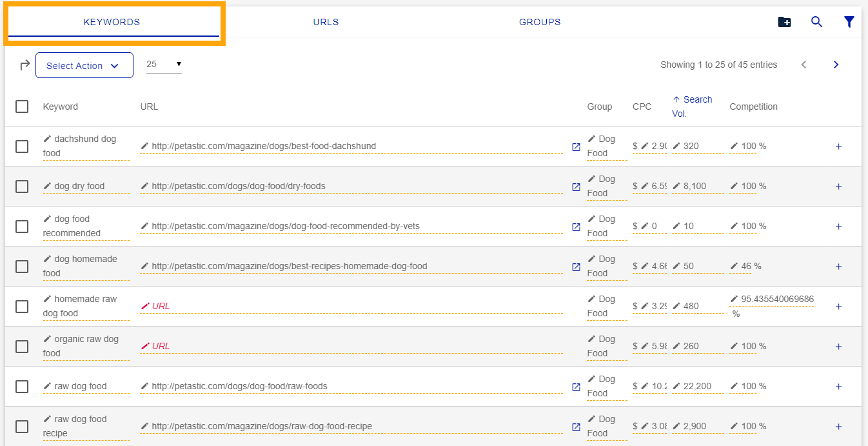868x446 pixels.
Task: Click plus icon in dog homemade food row
Action: click(x=838, y=267)
